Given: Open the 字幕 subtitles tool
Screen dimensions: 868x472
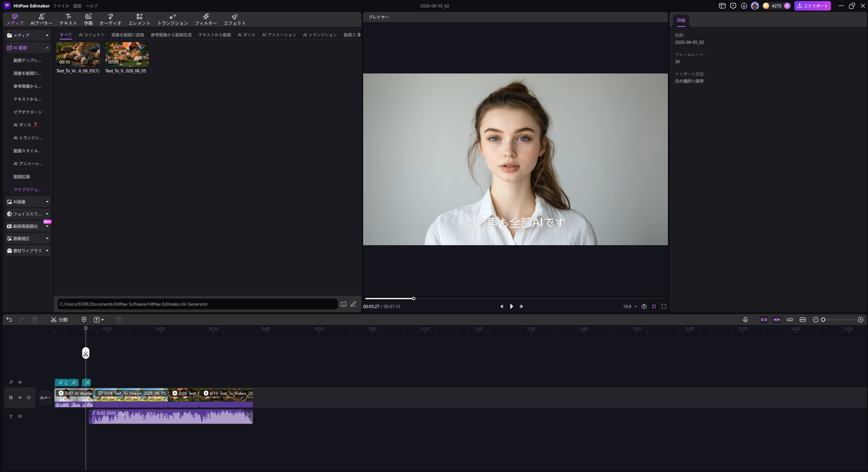Looking at the screenshot, I should point(88,19).
